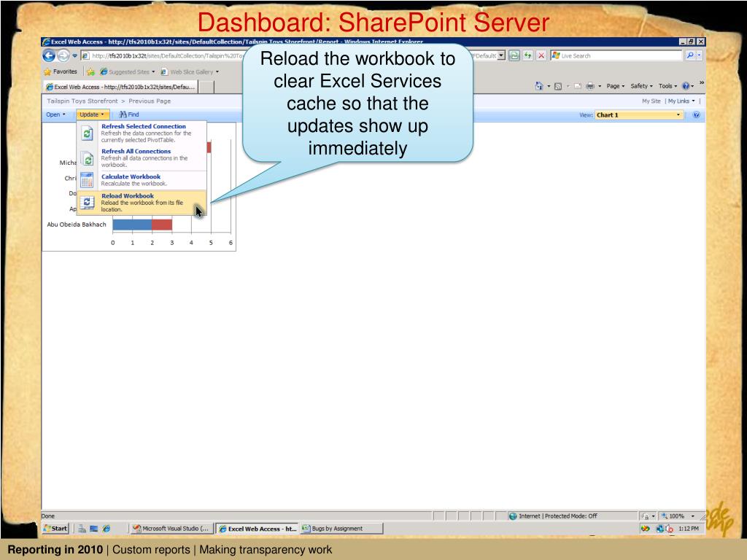Viewport: 747px width, 560px height.
Task: Expand the address bar history dropdown
Action: coord(501,55)
